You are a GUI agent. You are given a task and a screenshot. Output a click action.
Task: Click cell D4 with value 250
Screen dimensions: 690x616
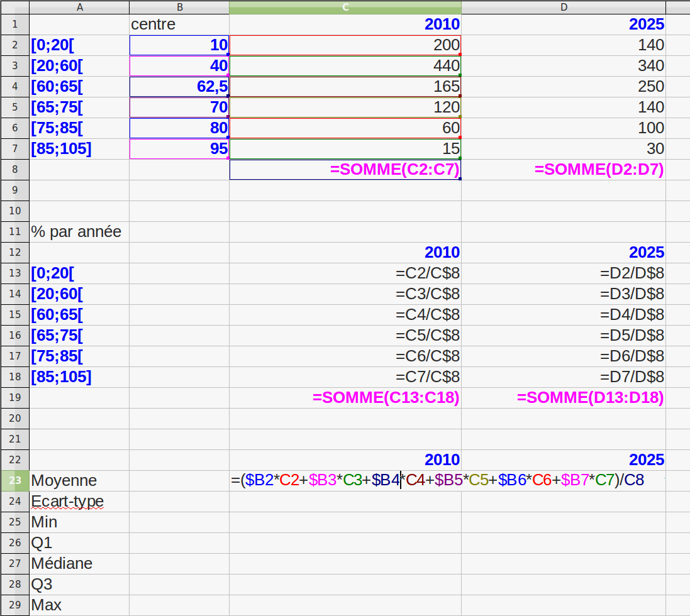pos(563,87)
